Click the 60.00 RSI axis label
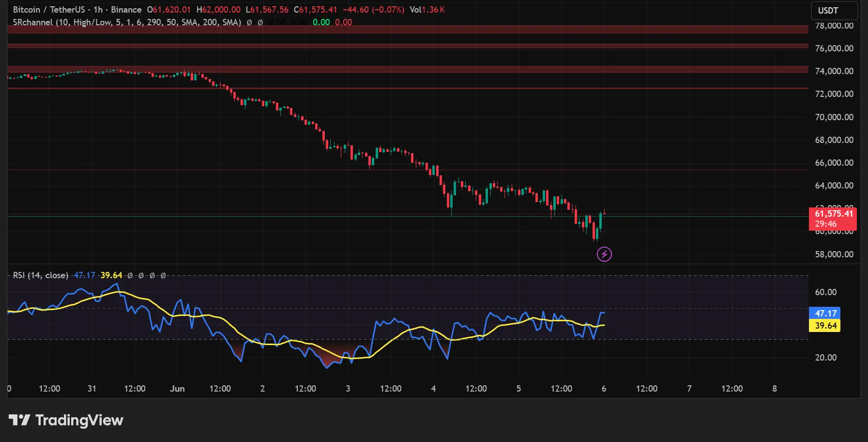This screenshot has width=868, height=442. tap(826, 292)
